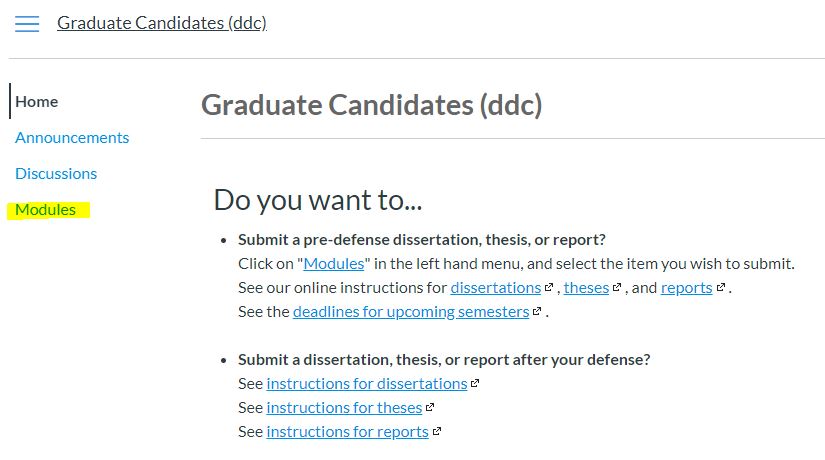Select Home in the course sidebar

37,102
